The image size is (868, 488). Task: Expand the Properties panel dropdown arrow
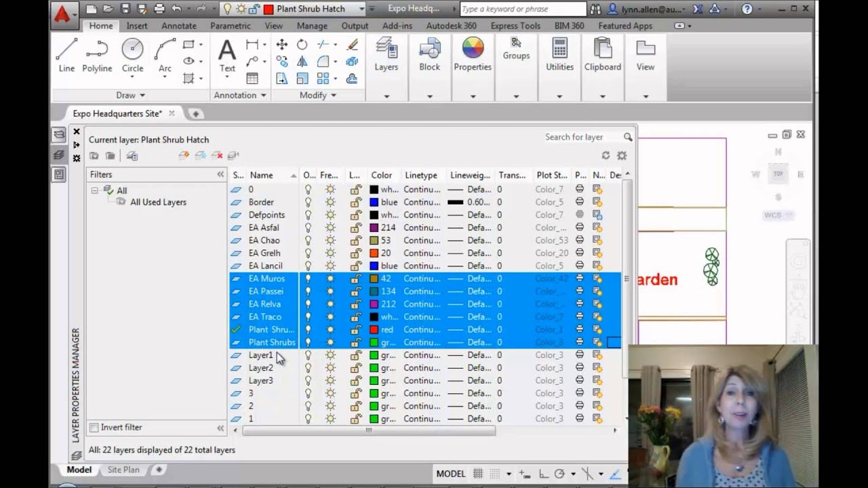pyautogui.click(x=473, y=96)
